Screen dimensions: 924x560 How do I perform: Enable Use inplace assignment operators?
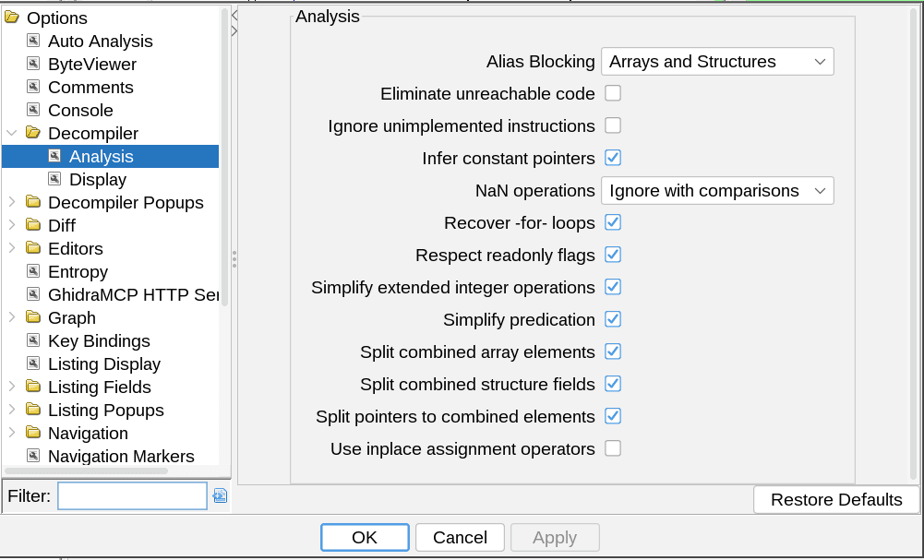[613, 448]
